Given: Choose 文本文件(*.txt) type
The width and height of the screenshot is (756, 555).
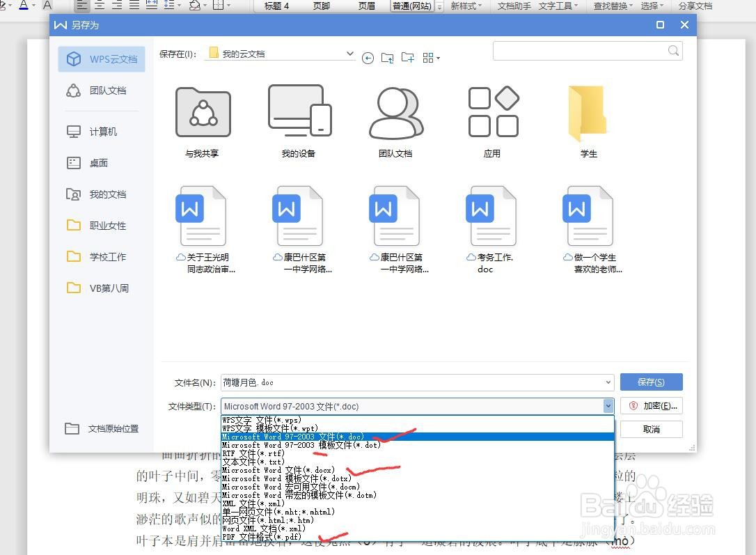Looking at the screenshot, I should click(418, 462).
